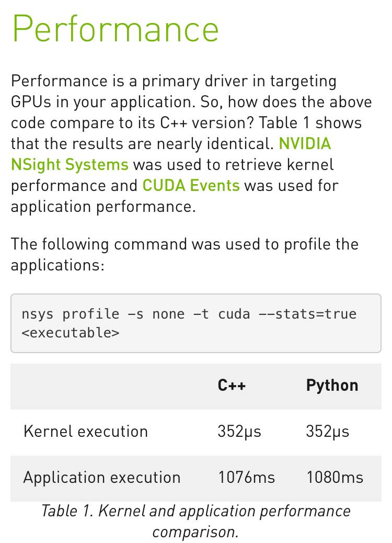The height and width of the screenshot is (543, 392).
Task: Select the 1080ms table cell
Action: coord(335,478)
